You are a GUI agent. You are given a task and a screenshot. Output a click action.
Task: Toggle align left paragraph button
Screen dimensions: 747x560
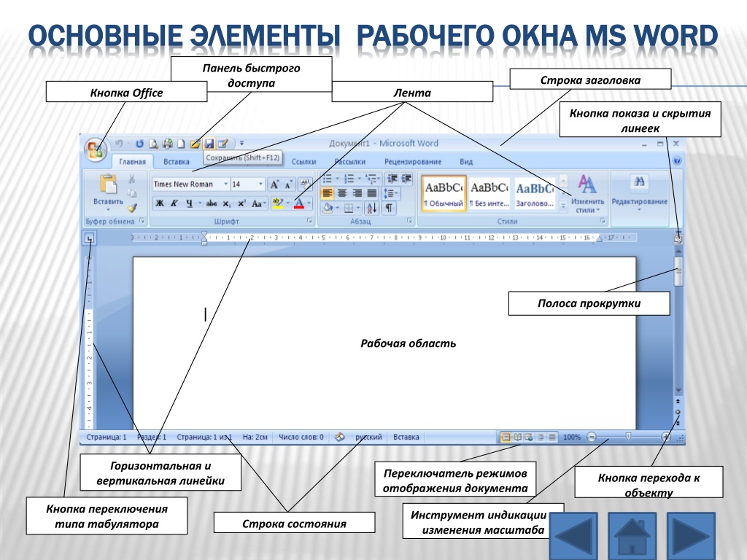point(328,192)
